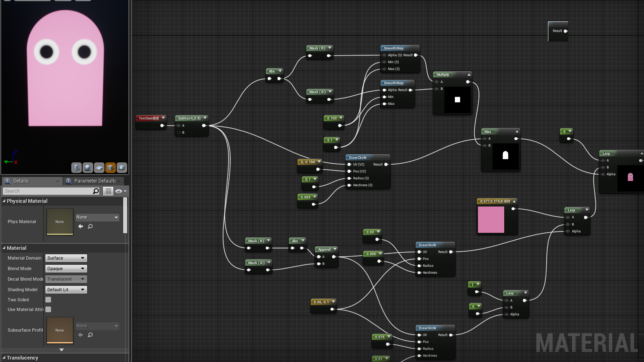Enable the Two Sided checkbox
Viewport: 644px width, 362px height.
[x=48, y=300]
